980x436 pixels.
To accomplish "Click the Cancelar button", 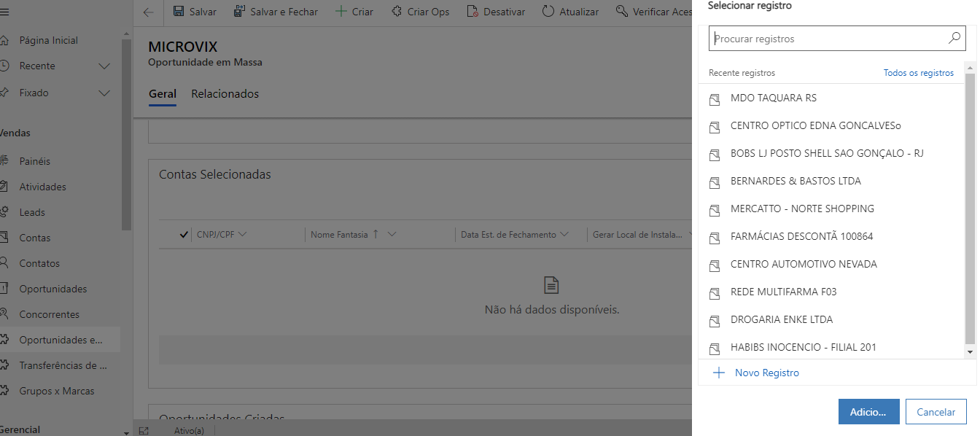I will coord(936,411).
